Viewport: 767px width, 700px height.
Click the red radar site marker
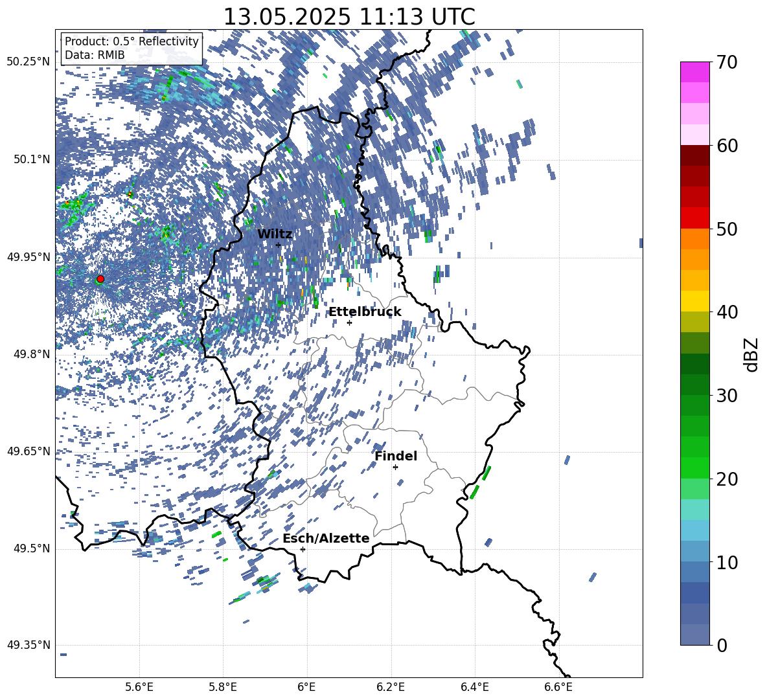click(100, 279)
